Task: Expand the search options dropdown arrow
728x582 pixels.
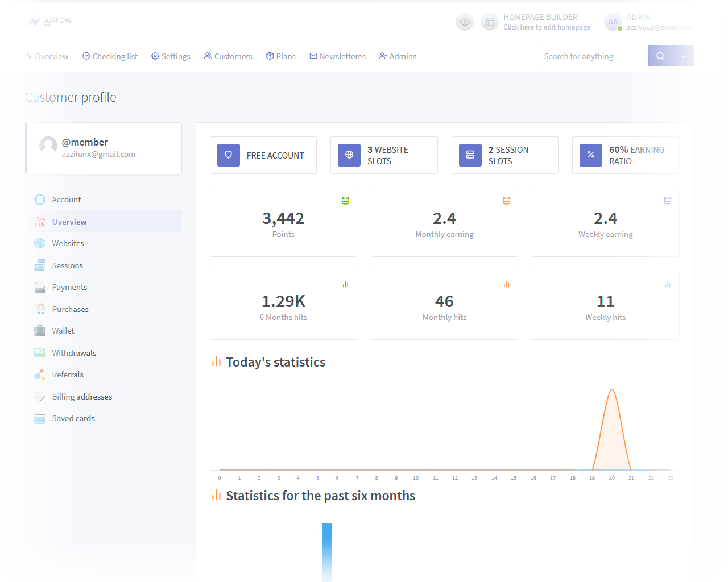Action: click(x=683, y=56)
